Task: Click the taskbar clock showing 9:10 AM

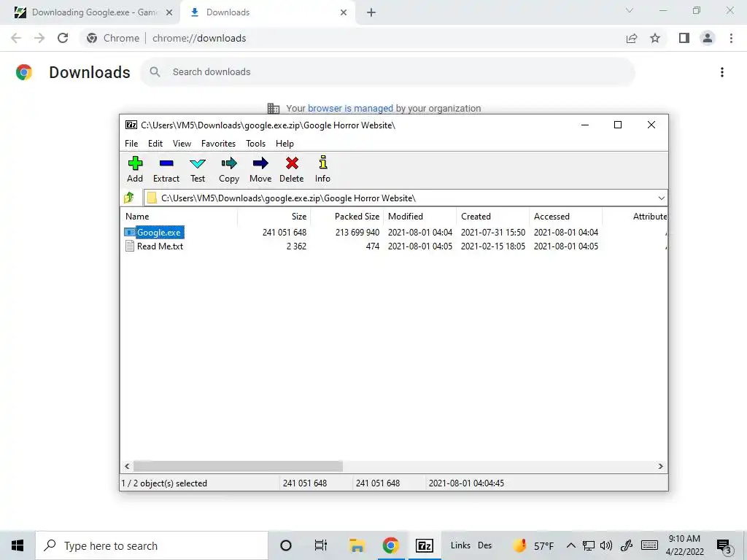Action: click(x=684, y=545)
